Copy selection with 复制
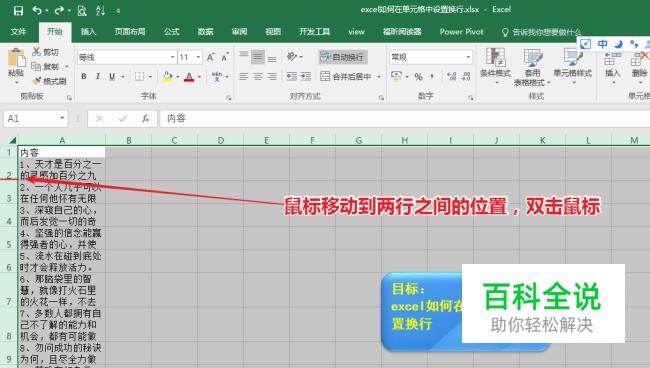650x368 pixels. click(46, 66)
